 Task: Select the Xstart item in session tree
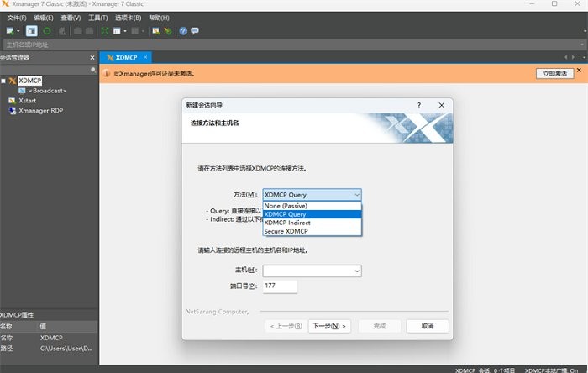coord(28,100)
